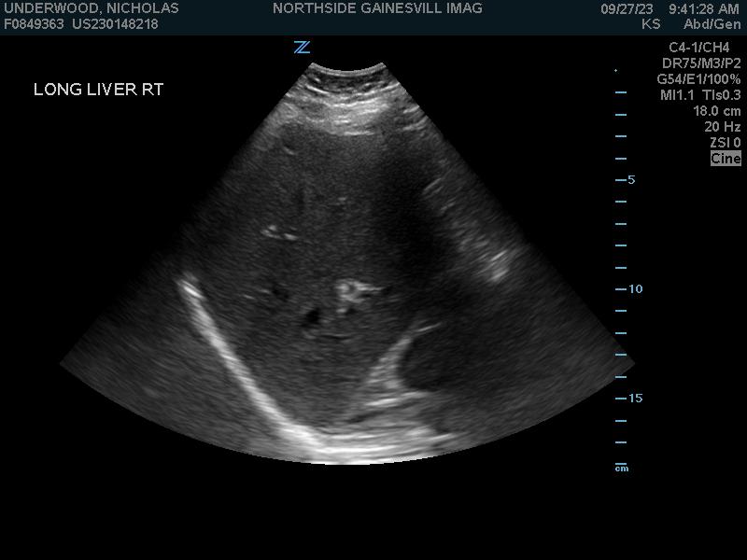This screenshot has height=560, width=747.
Task: Click the KS operator initials
Action: pyautogui.click(x=651, y=24)
